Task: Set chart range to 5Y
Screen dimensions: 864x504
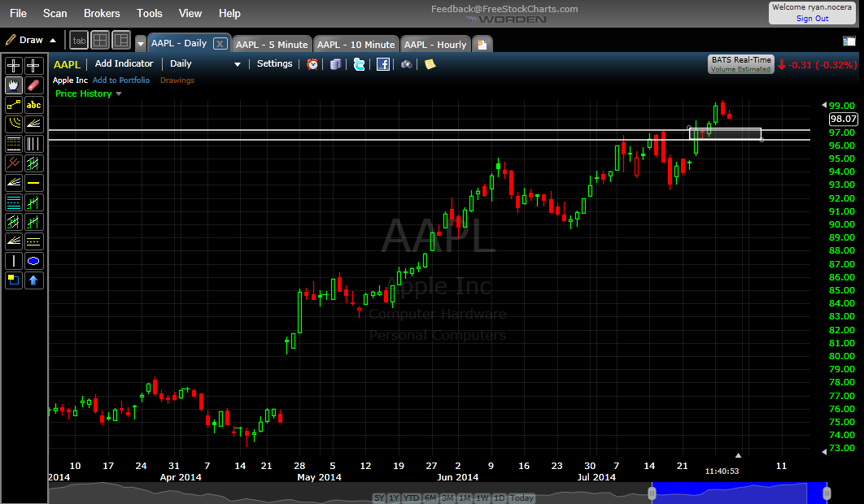Action: (x=379, y=498)
